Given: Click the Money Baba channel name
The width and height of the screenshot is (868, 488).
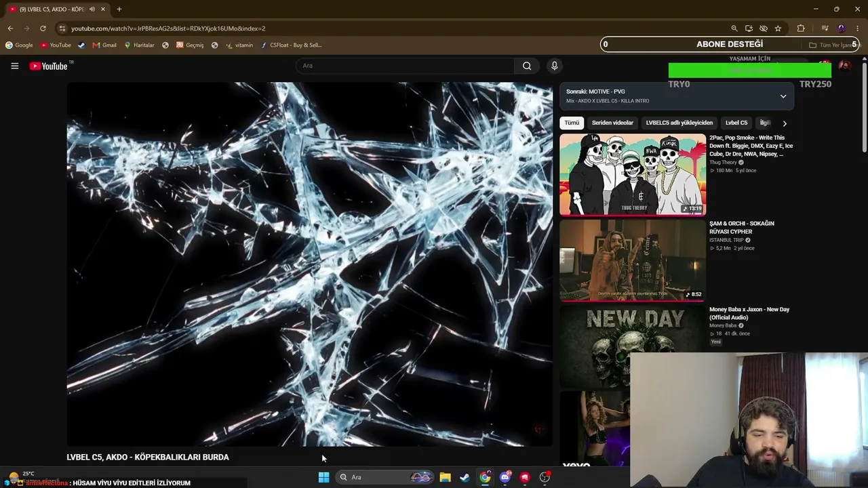Looking at the screenshot, I should [x=723, y=326].
